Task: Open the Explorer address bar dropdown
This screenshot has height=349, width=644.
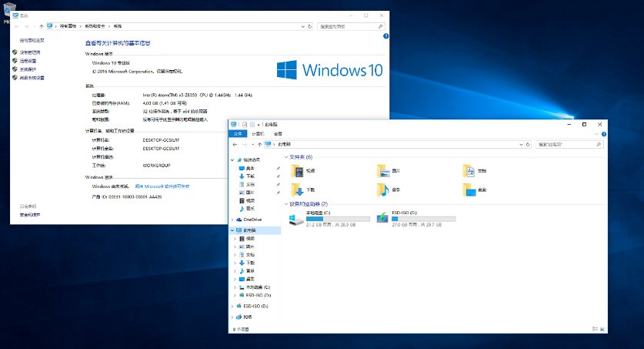Action: tap(521, 144)
